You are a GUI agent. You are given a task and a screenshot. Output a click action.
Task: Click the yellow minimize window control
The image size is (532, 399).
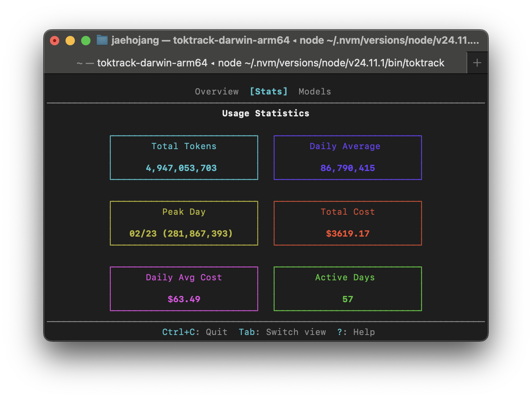pyautogui.click(x=70, y=40)
